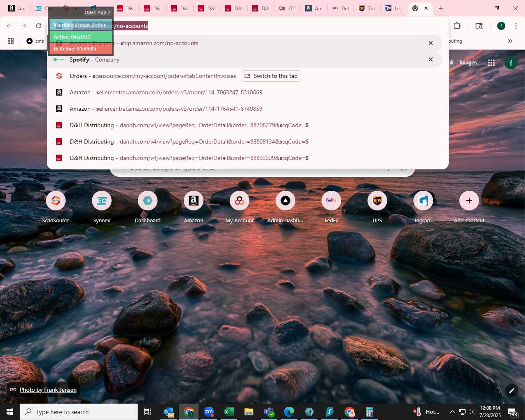Open the Synnex shortcut tile
Image resolution: width=525 pixels, height=420 pixels.
point(102,207)
